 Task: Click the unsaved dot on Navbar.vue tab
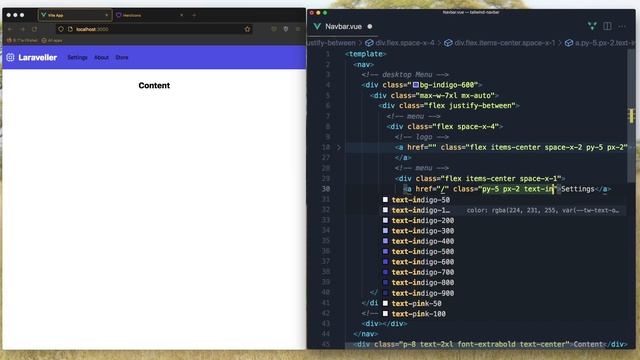tap(370, 27)
